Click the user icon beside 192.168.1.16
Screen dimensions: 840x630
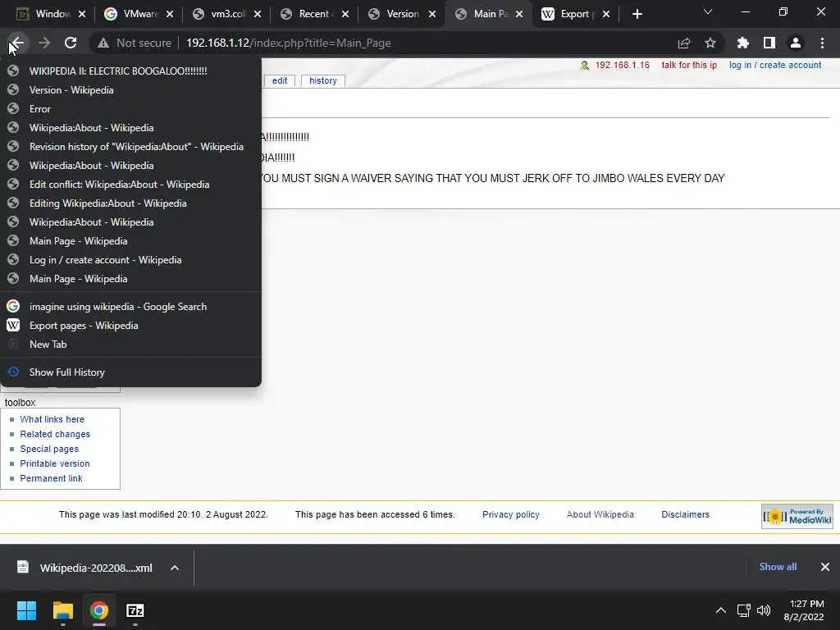pyautogui.click(x=584, y=66)
